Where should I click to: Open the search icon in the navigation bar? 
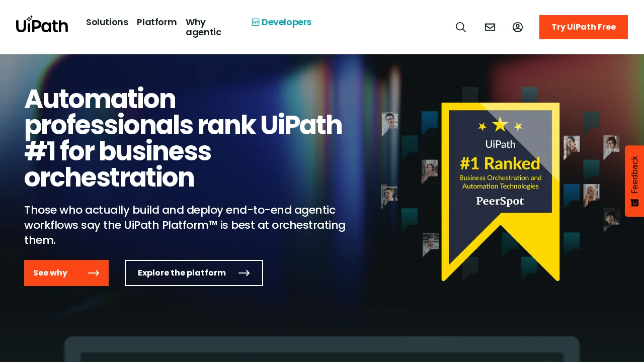461,27
